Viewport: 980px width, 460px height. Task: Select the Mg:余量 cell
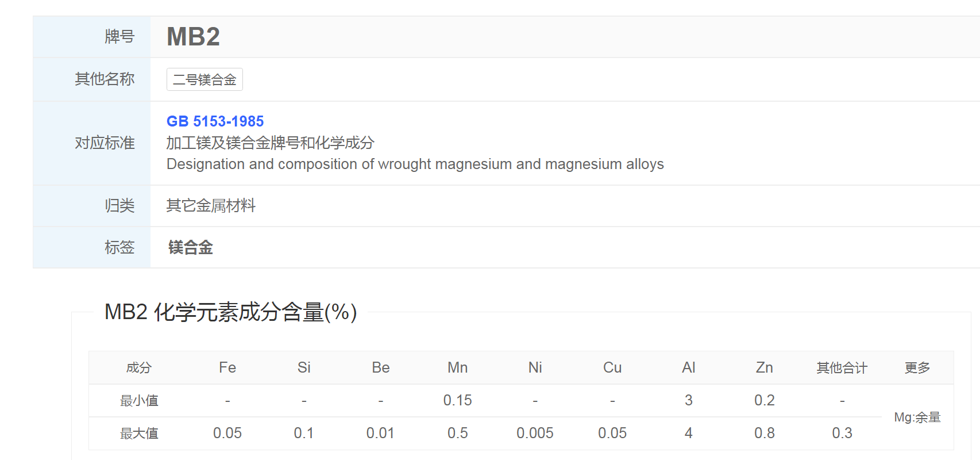click(917, 417)
